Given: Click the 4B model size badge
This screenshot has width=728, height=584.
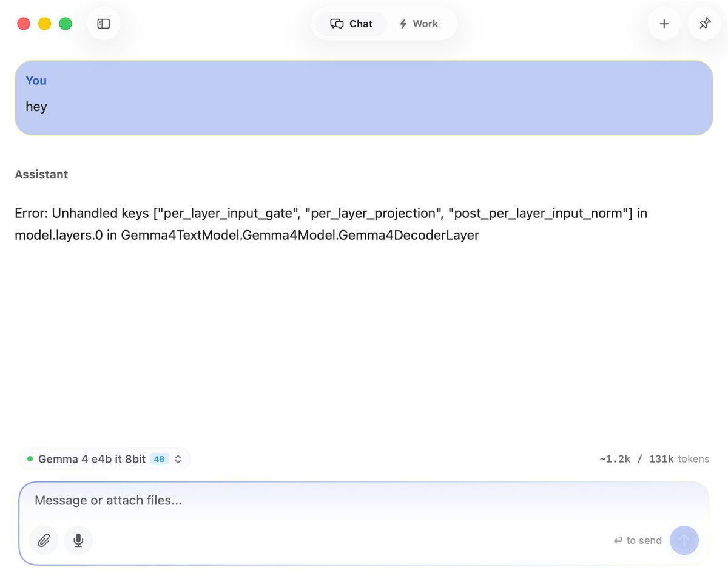Looking at the screenshot, I should [160, 459].
